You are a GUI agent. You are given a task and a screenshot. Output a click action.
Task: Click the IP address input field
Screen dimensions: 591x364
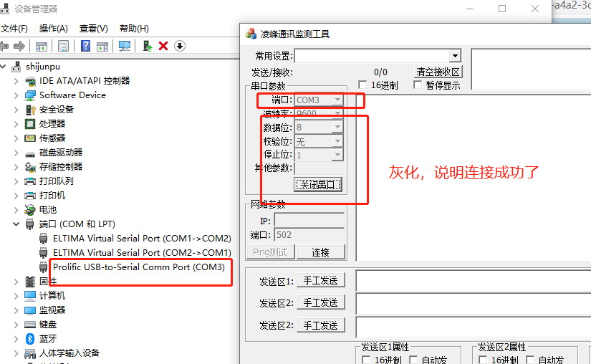pos(309,220)
